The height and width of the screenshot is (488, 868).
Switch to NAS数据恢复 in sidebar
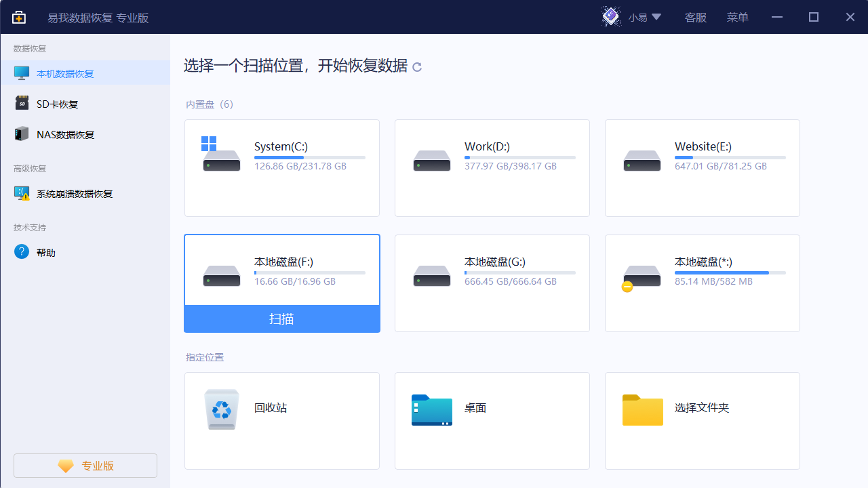click(65, 135)
